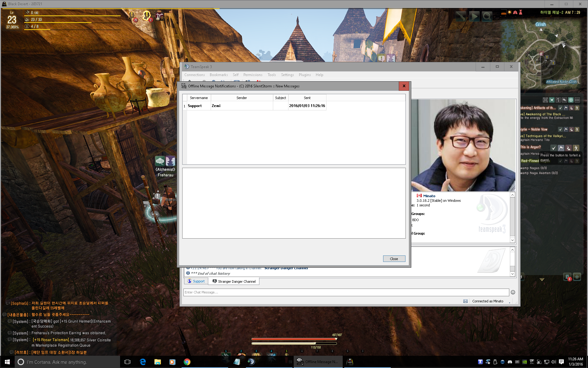Click Cortana search box on taskbar
The height and width of the screenshot is (368, 588).
(x=67, y=362)
